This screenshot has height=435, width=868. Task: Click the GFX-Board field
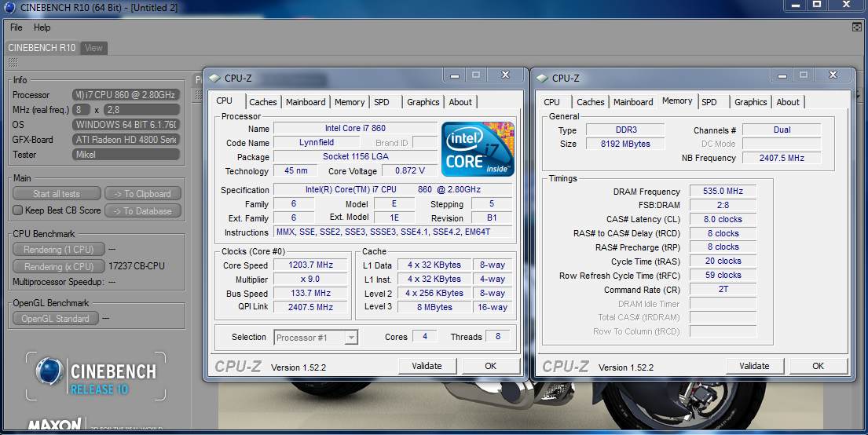126,140
